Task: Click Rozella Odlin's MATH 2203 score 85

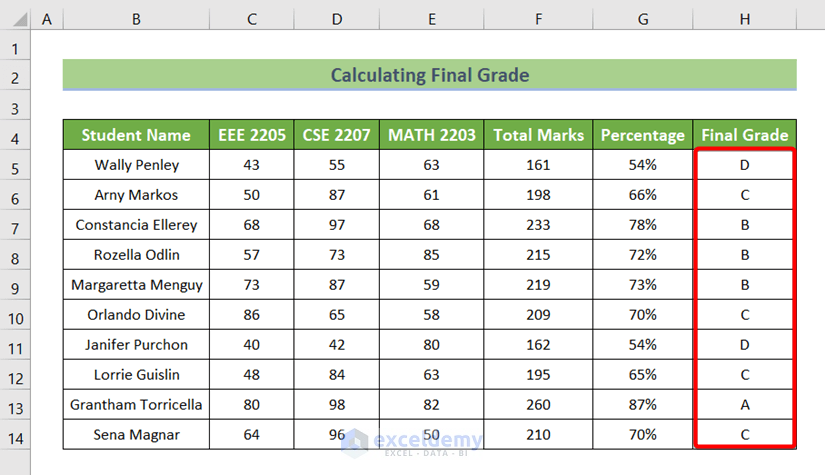Action: (x=431, y=255)
